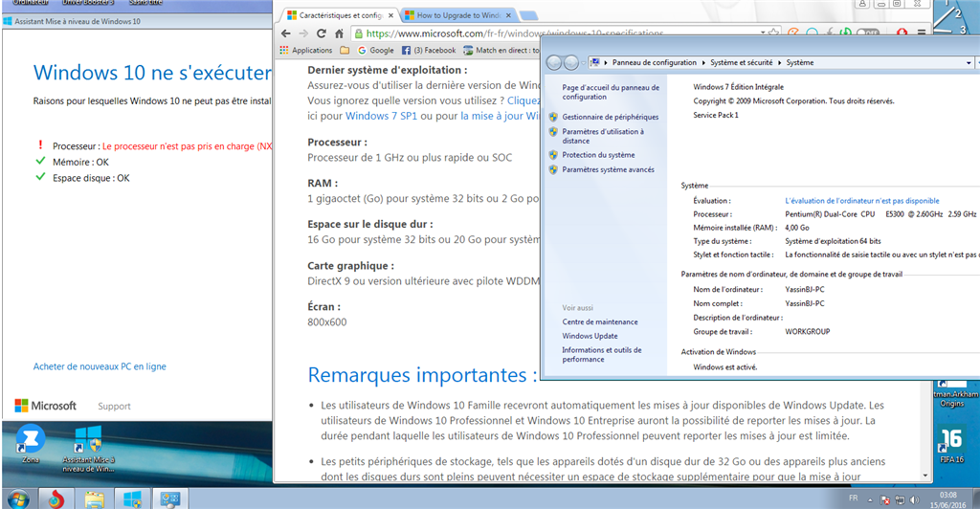
Task: Click the taskbar clock showing 03:08
Action: [x=947, y=499]
